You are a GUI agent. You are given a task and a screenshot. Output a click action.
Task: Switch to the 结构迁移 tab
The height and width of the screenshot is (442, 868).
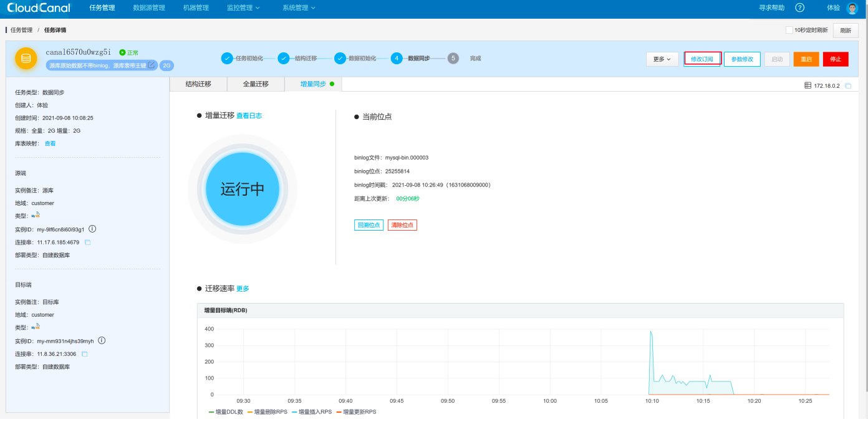point(198,84)
